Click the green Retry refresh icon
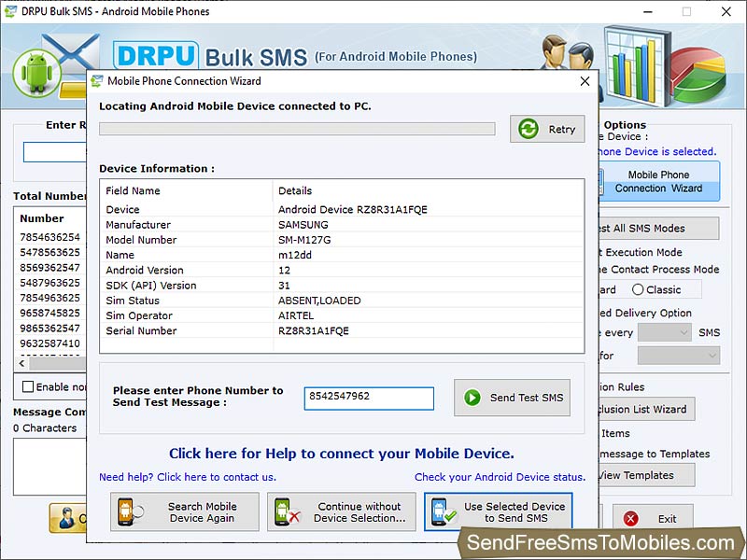 [x=528, y=130]
